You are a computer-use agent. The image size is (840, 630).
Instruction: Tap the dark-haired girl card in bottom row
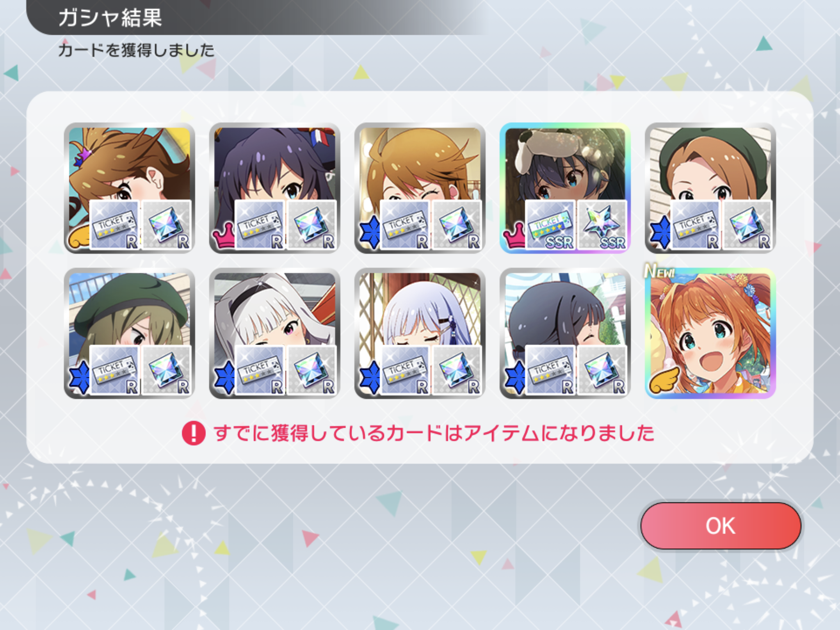565,333
